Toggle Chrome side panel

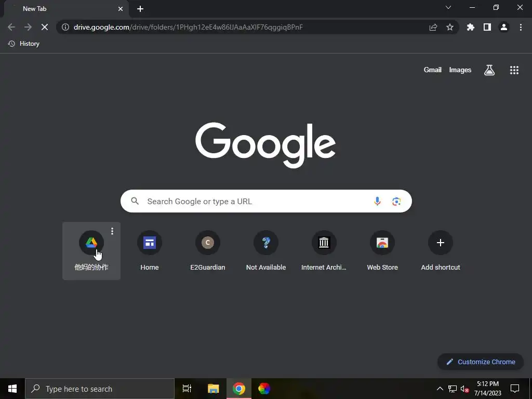487,27
